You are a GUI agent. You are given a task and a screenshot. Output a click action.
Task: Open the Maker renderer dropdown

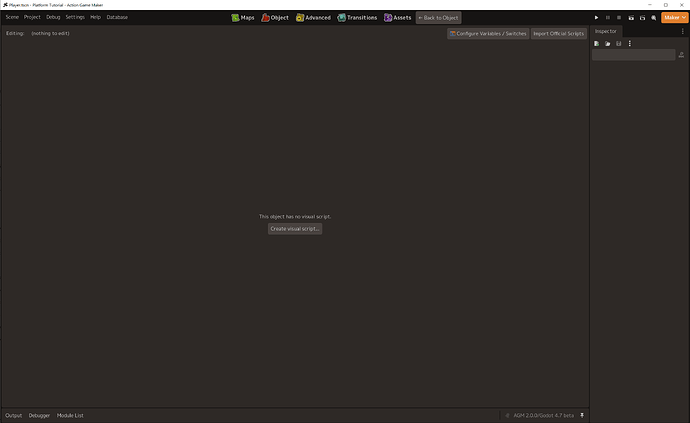point(675,18)
